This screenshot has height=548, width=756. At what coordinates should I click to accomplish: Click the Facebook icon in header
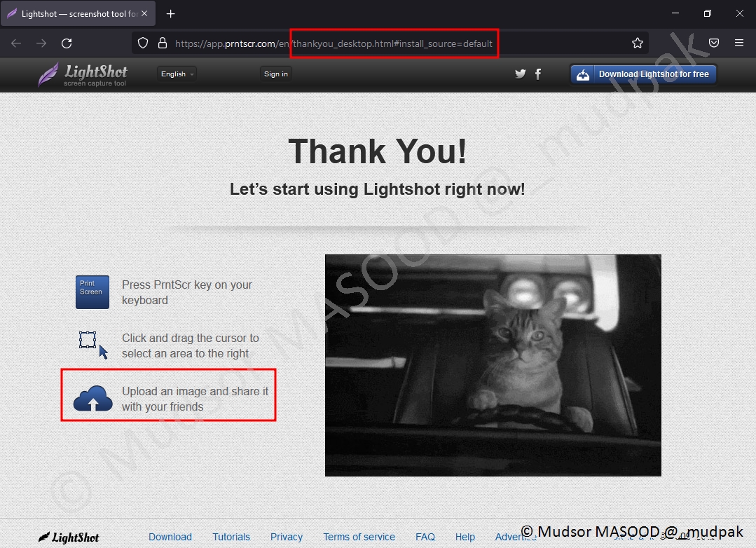tap(538, 74)
